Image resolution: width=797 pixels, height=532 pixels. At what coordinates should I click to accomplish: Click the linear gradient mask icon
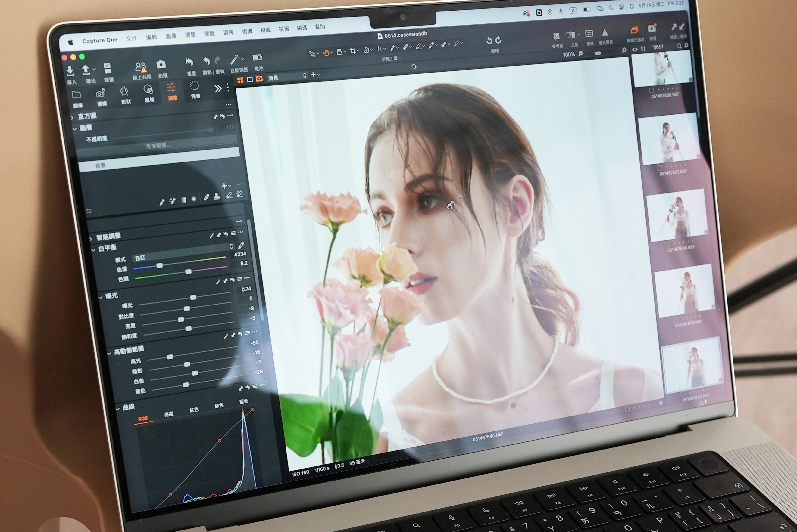[184, 200]
